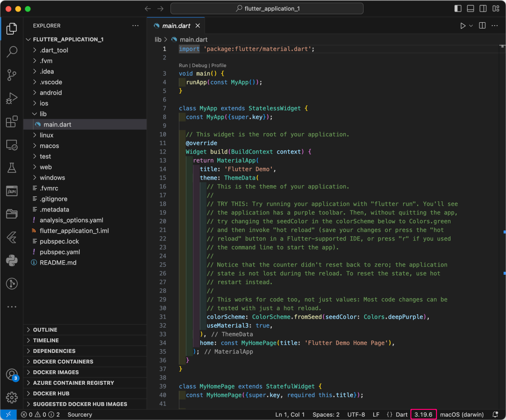
Task: Open Explorer Views and More Actions ellipsis
Action: [136, 26]
